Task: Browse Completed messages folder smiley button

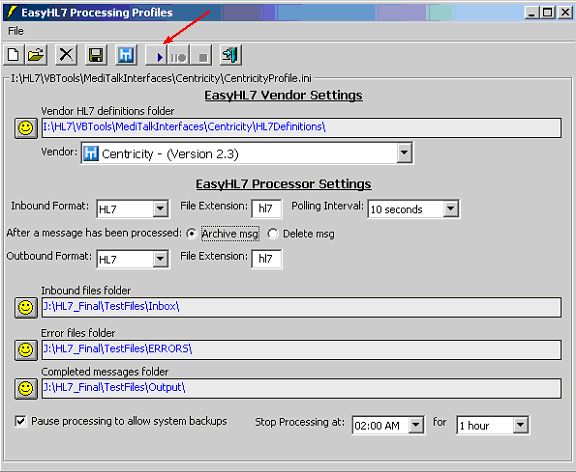Action: coord(26,389)
